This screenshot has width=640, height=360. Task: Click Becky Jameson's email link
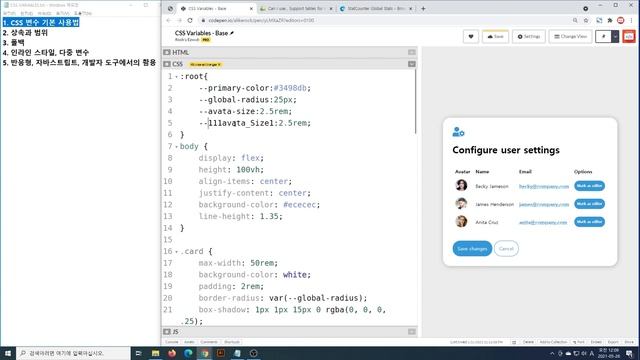(x=544, y=187)
